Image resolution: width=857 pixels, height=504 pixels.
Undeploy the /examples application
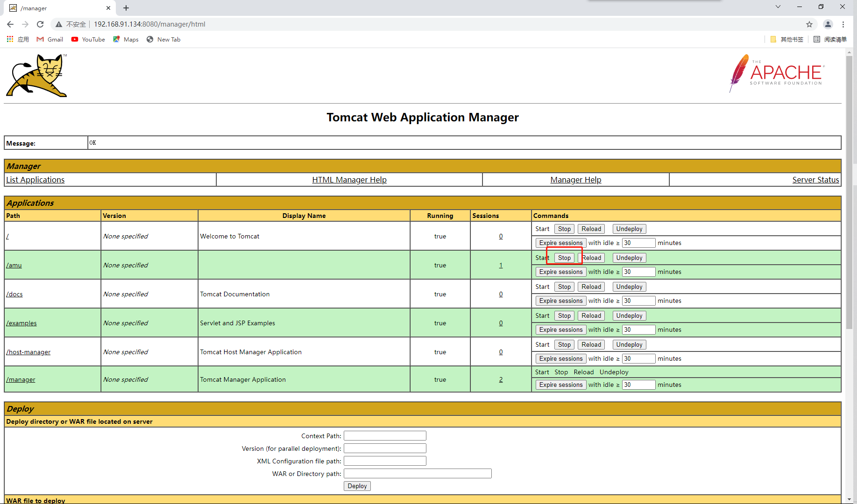pos(629,315)
